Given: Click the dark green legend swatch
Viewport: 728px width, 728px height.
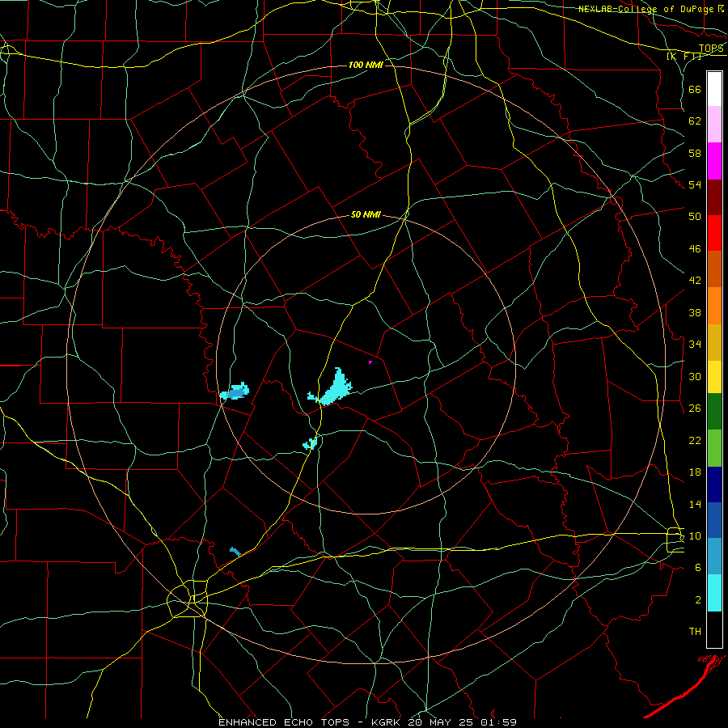Looking at the screenshot, I should (714, 412).
